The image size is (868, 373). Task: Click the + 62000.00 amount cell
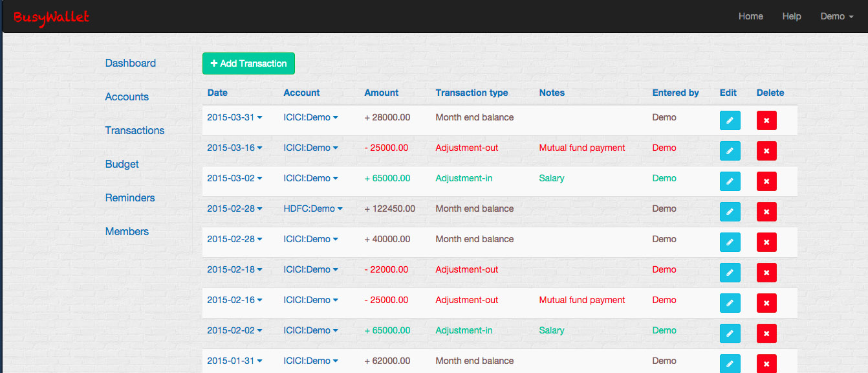click(x=387, y=361)
